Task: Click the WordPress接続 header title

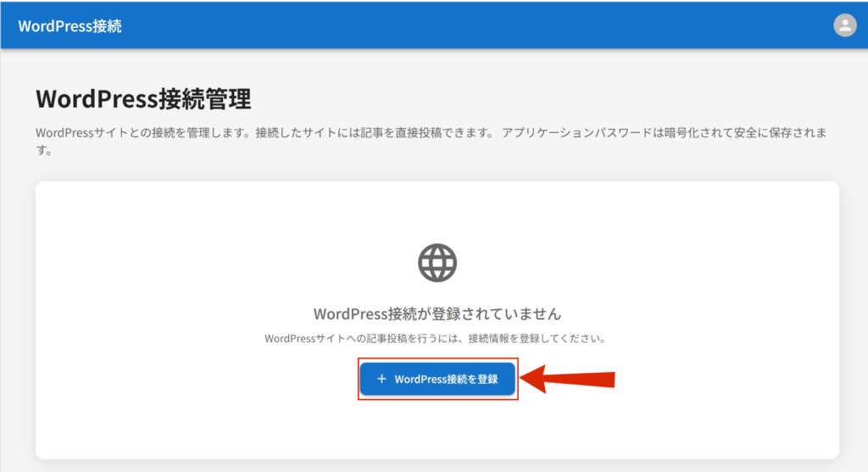Action: coord(70,26)
